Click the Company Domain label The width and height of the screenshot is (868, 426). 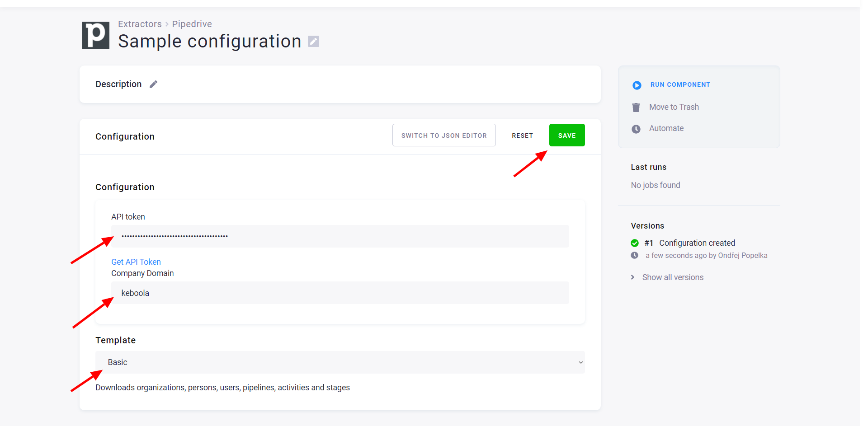point(142,273)
